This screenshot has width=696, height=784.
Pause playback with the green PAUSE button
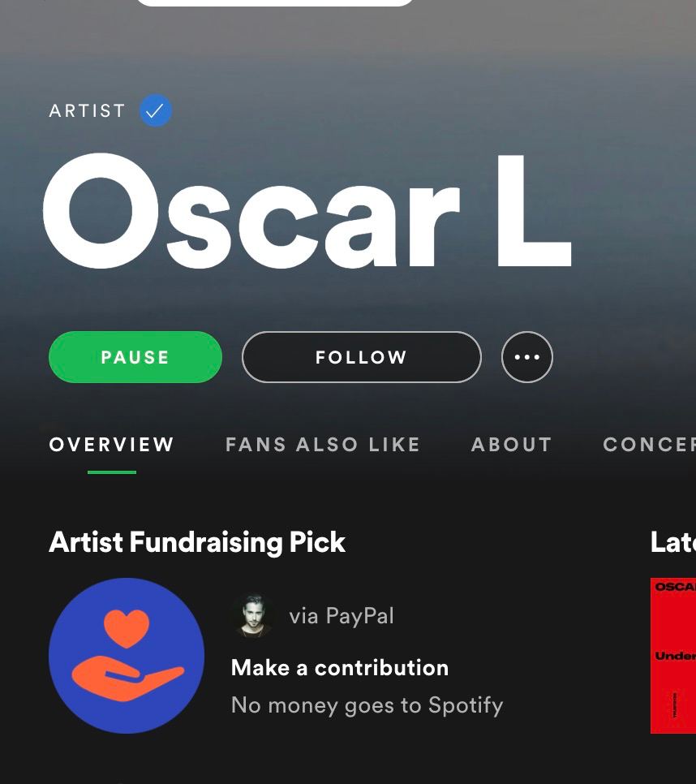point(135,357)
